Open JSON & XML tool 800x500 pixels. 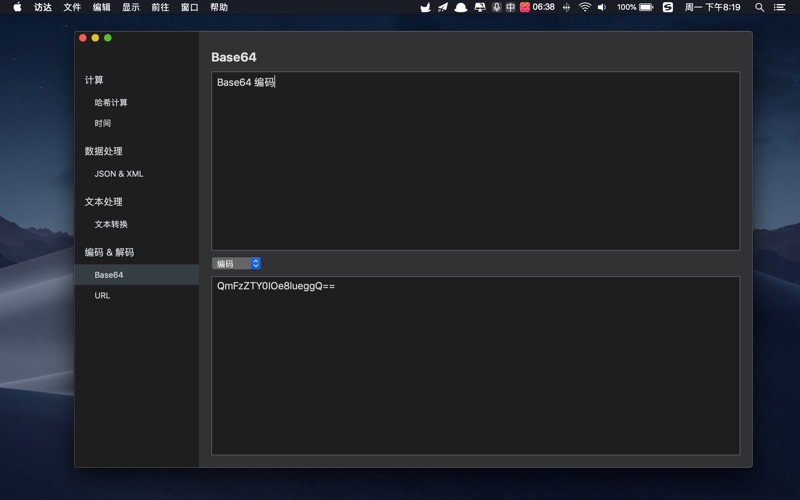point(119,174)
